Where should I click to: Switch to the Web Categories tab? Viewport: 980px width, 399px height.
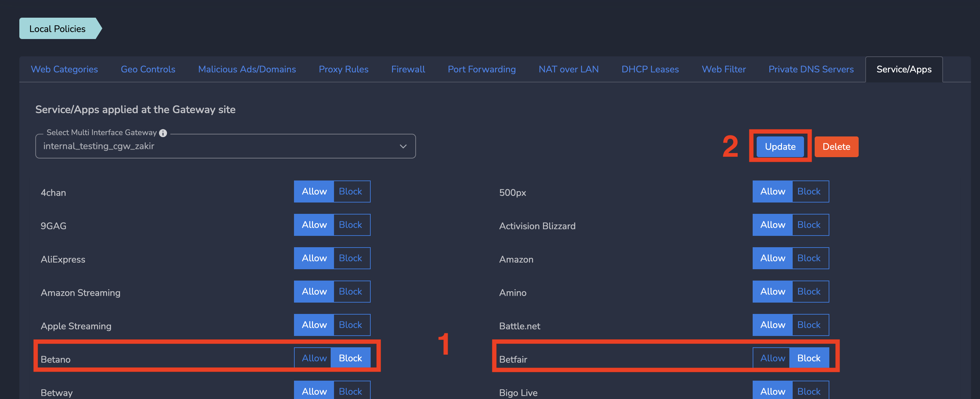coord(64,69)
